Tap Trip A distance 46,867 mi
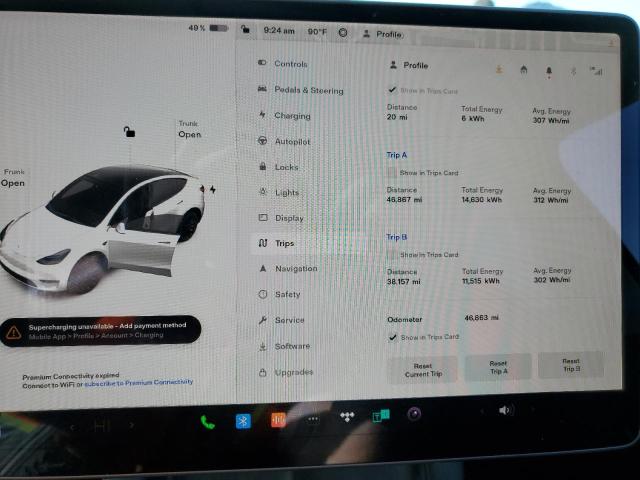 [x=404, y=200]
